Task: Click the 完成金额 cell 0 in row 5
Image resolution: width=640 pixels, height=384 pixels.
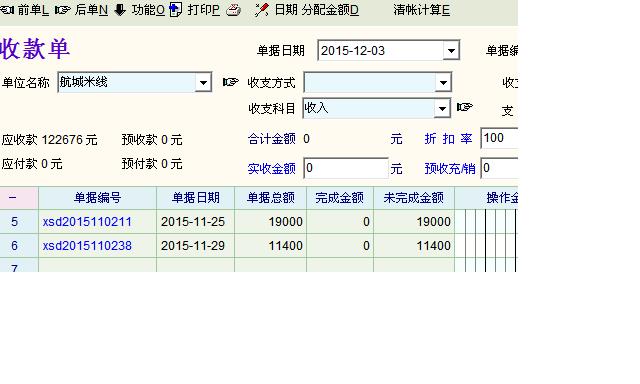Action: (340, 222)
